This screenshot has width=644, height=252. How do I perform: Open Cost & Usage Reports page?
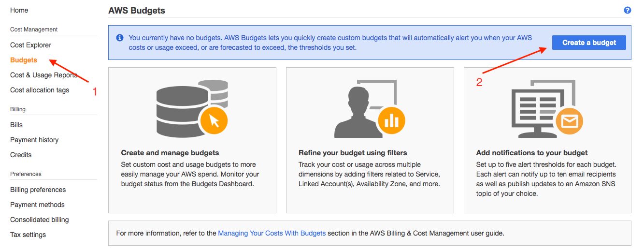(x=43, y=75)
